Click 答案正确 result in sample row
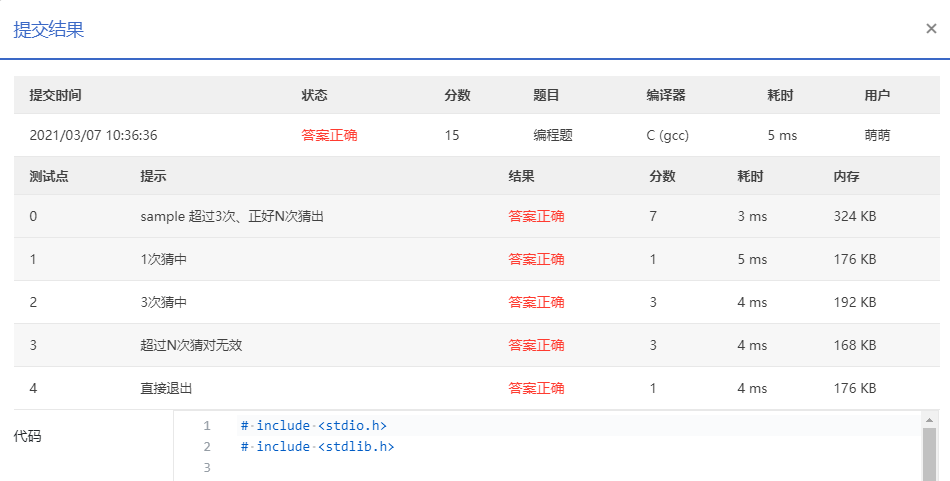950x481 pixels. click(536, 216)
